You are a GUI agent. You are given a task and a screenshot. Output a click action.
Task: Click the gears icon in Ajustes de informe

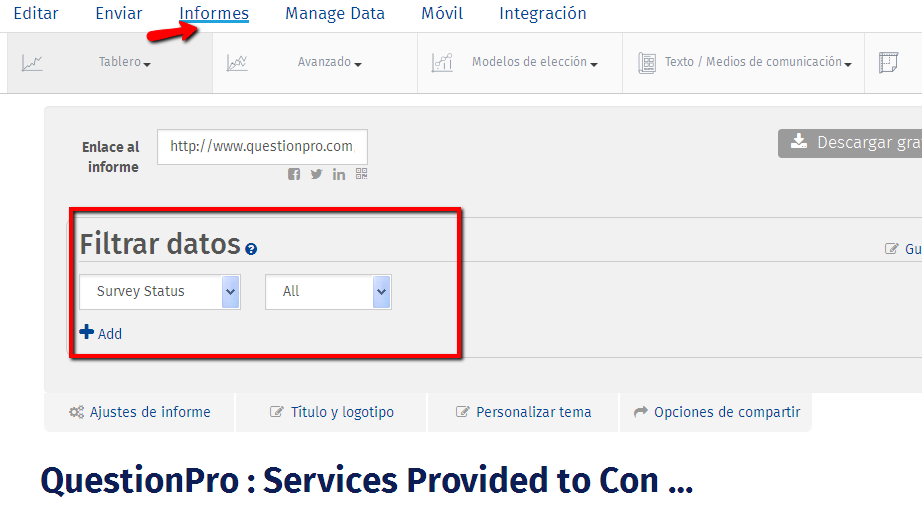(76, 412)
